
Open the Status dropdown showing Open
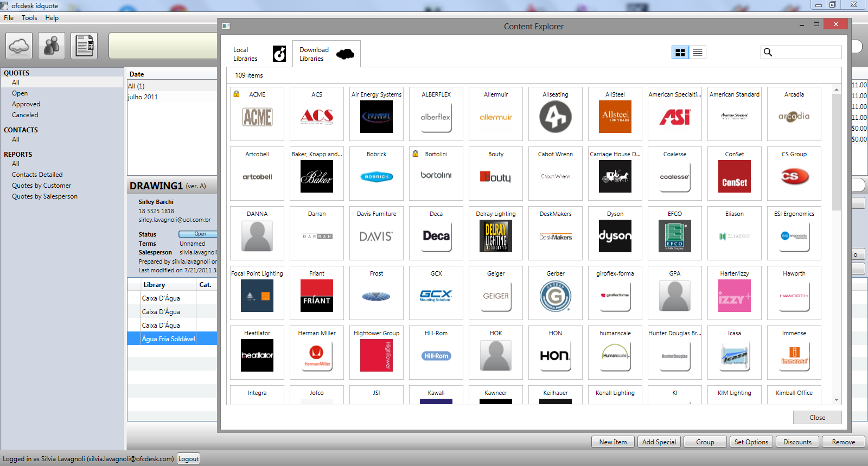point(197,234)
